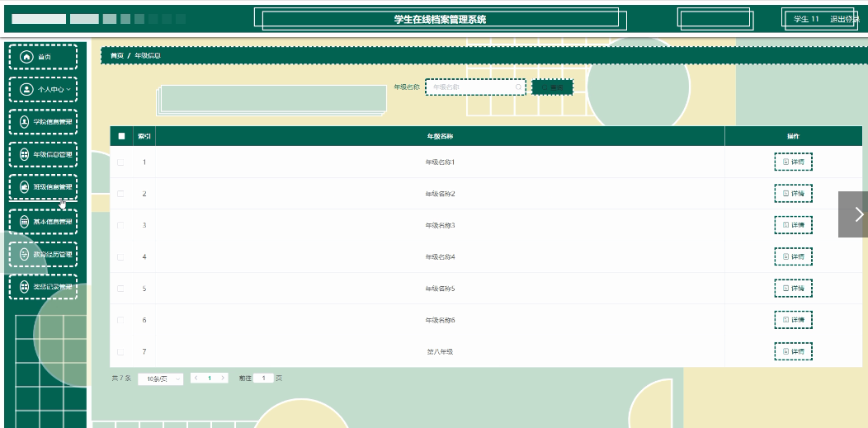Expand the 个人中心 sidebar submenu

(43, 89)
